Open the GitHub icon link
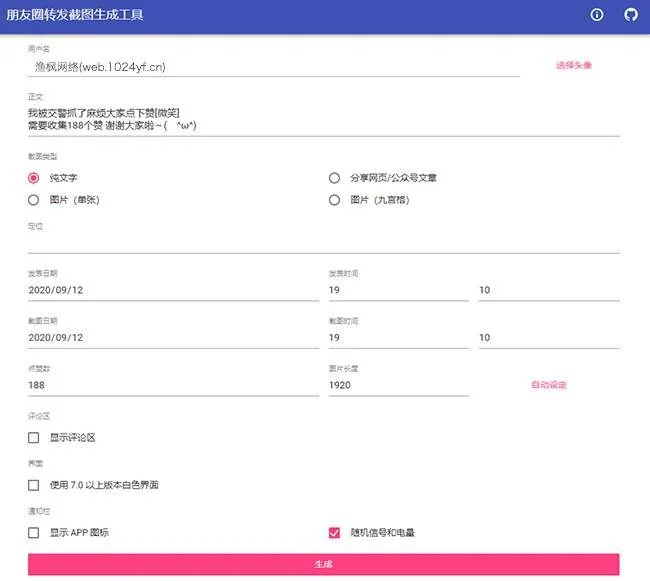Image resolution: width=650 pixels, height=581 pixels. [x=630, y=15]
